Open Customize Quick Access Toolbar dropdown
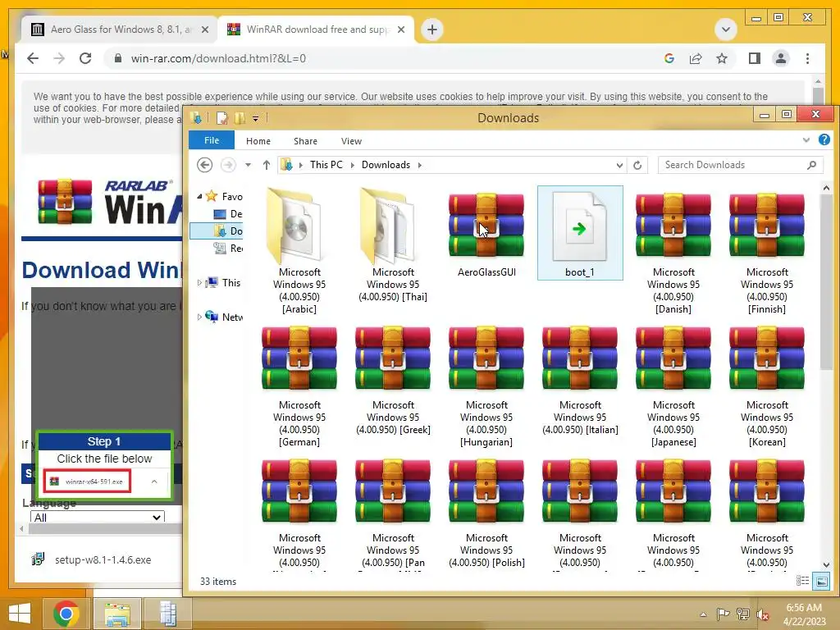Image resolution: width=840 pixels, height=630 pixels. [x=256, y=118]
